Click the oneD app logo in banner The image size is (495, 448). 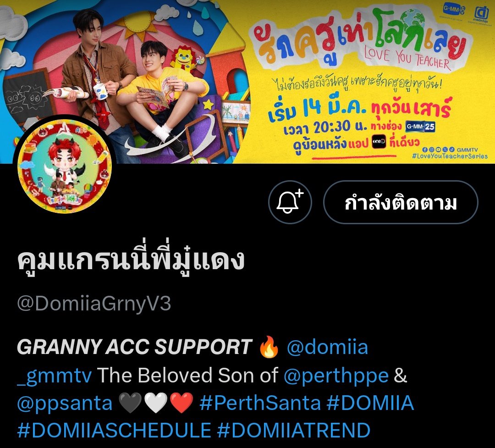tap(379, 141)
